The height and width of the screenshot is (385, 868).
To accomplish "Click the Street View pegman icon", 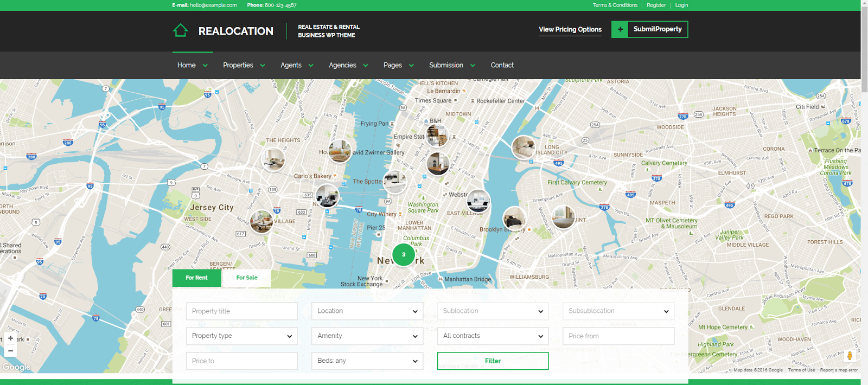I will point(850,355).
